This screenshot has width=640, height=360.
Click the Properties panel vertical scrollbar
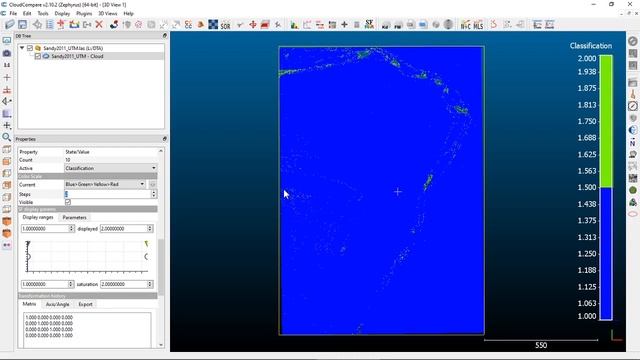161,267
